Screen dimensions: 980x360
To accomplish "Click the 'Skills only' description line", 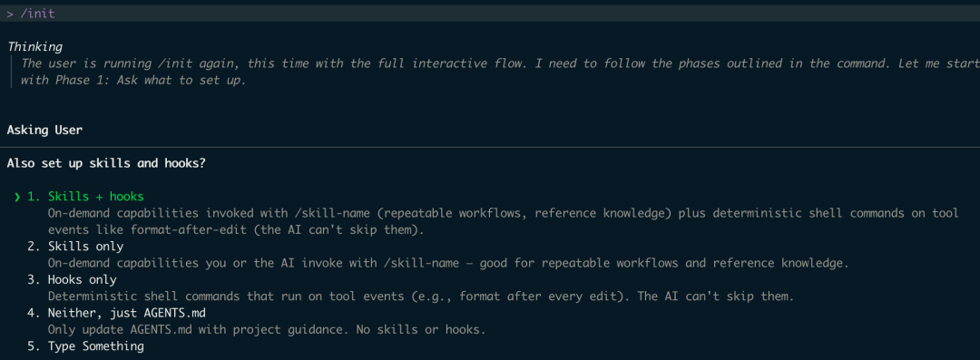I will click(448, 263).
